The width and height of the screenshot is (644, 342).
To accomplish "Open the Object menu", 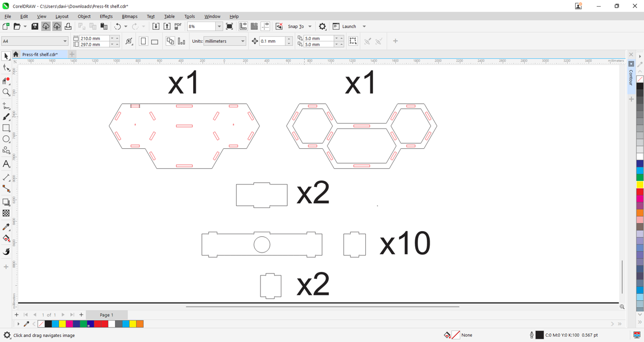I will pyautogui.click(x=84, y=16).
